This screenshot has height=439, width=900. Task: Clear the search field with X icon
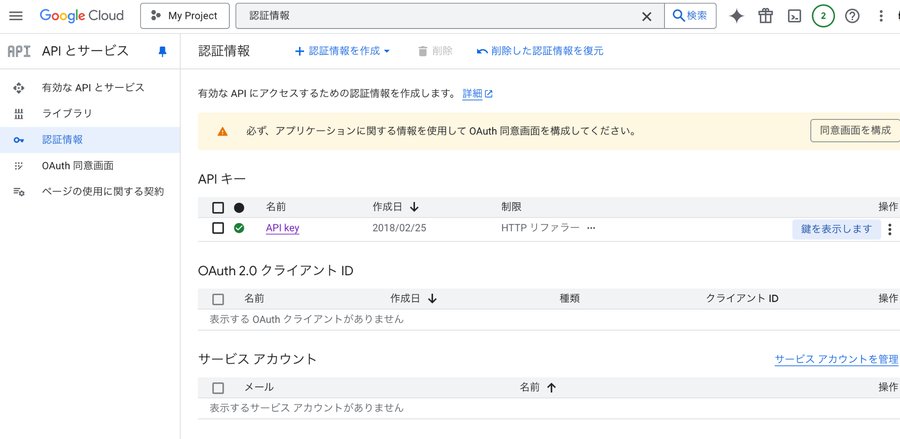tap(647, 16)
